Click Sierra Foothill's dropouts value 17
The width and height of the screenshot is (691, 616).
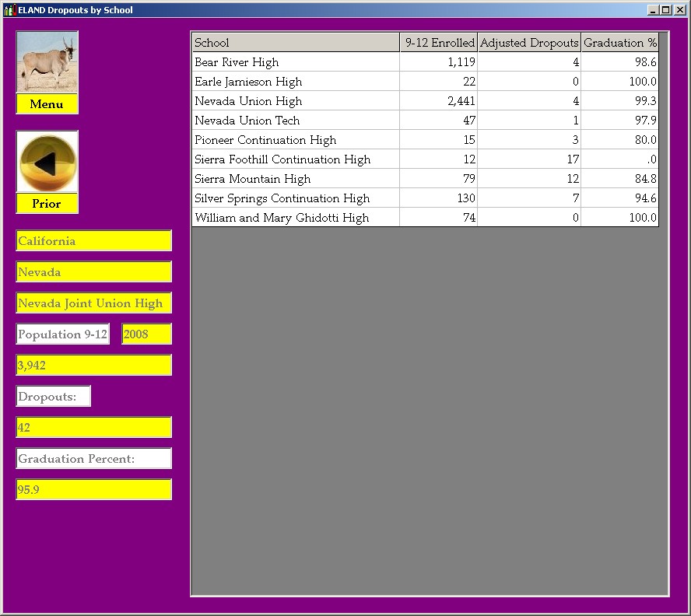(573, 159)
